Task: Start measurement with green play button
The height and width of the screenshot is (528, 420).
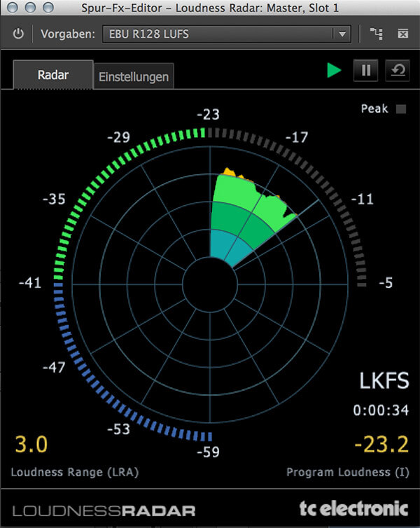Action: [x=334, y=71]
